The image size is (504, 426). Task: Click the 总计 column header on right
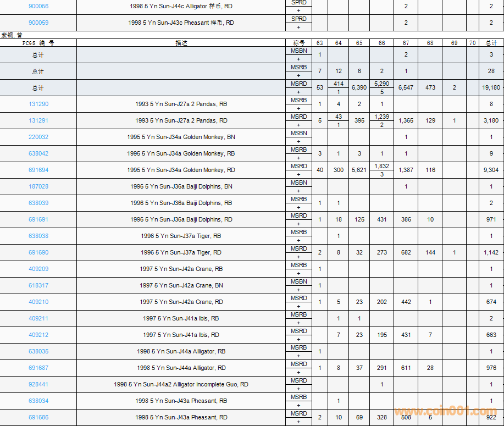coord(491,43)
